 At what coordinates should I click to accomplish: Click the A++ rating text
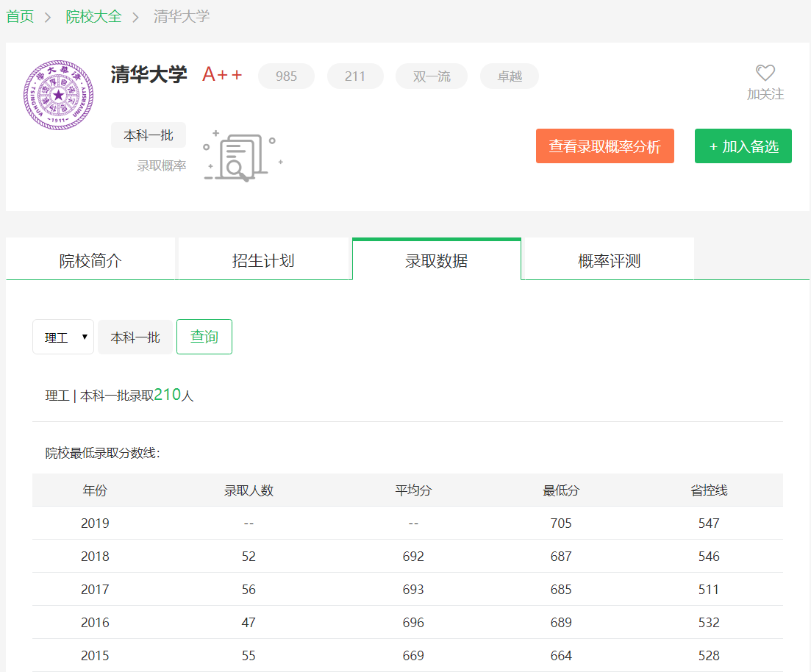pos(222,74)
